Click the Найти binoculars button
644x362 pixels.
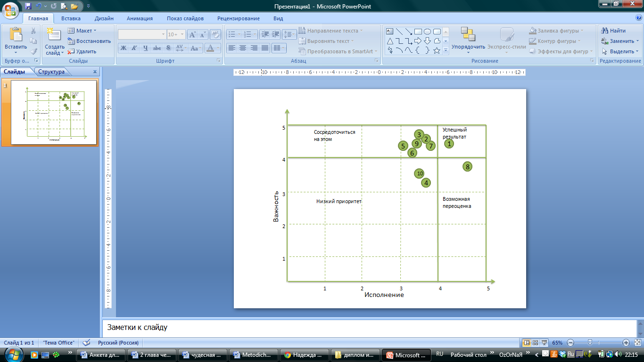(613, 31)
